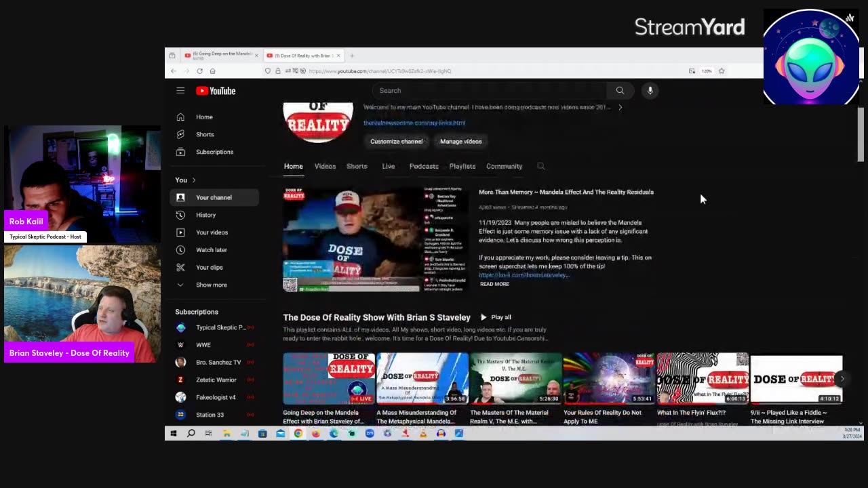Viewport: 868px width, 488px height.
Task: Open Zoom from the taskbar
Action: [x=370, y=433]
